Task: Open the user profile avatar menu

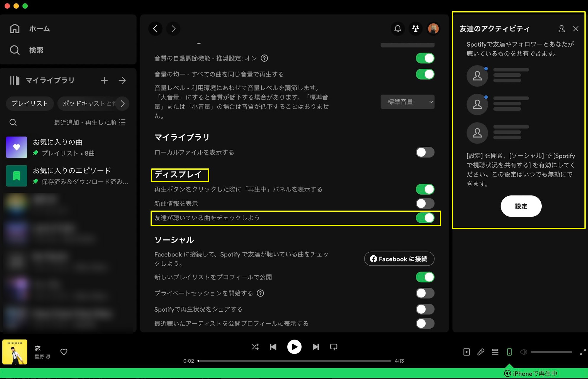Action: coord(433,29)
